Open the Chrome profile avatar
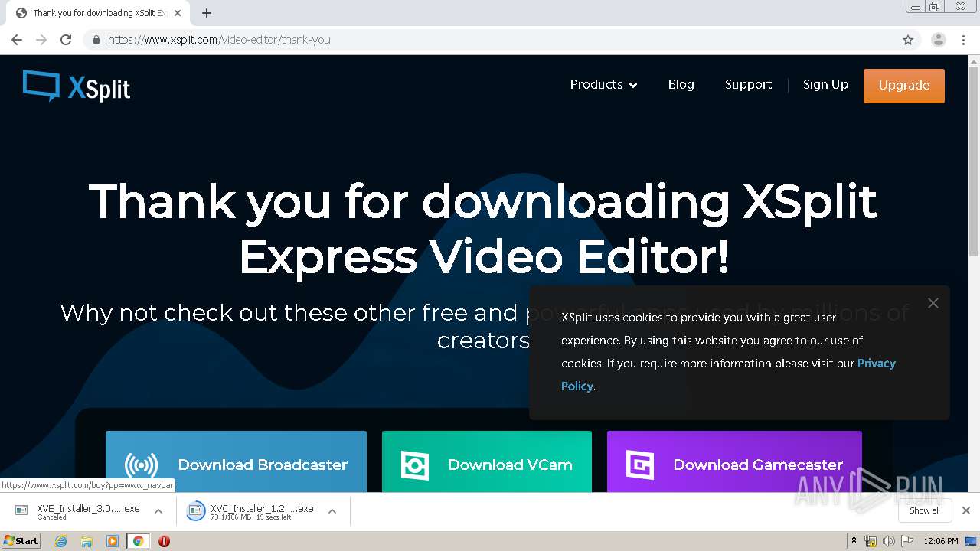 938,40
